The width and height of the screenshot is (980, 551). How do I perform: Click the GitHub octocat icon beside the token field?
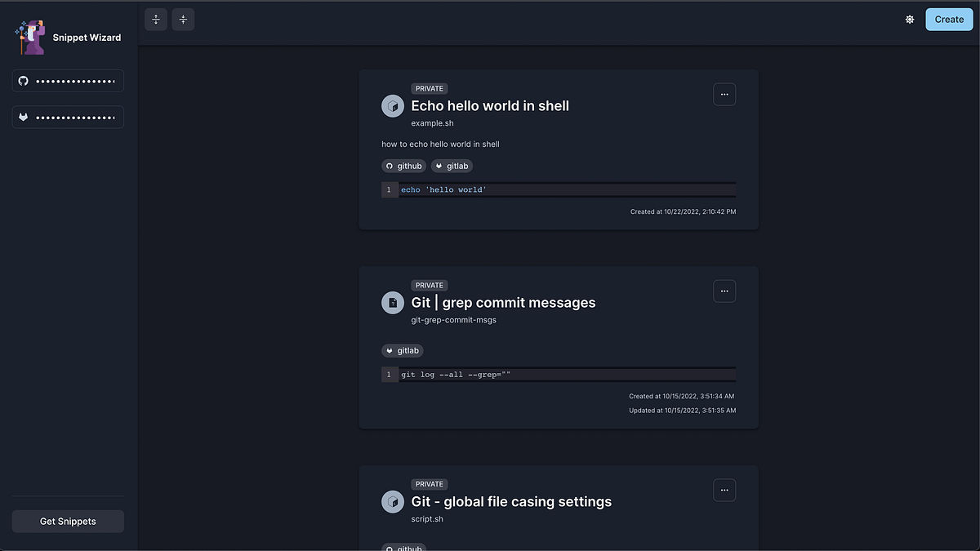pyautogui.click(x=23, y=80)
